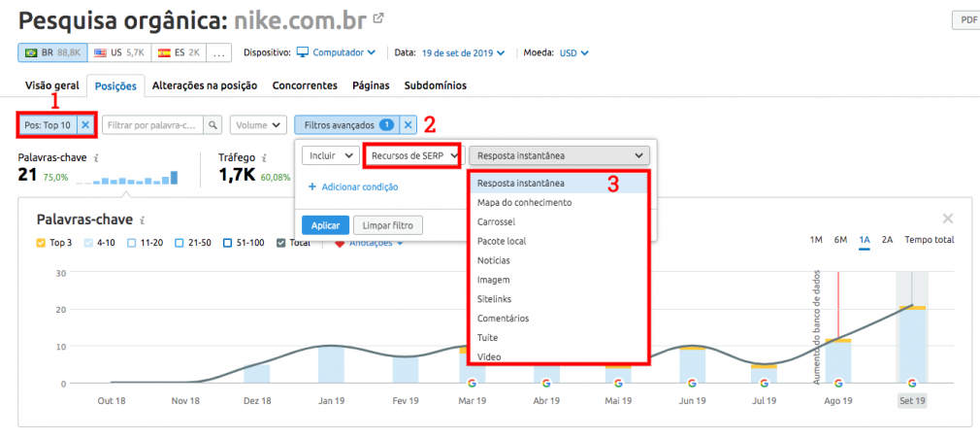980x439 pixels.
Task: Open the Dispositivo Computador dropdown
Action: (337, 52)
